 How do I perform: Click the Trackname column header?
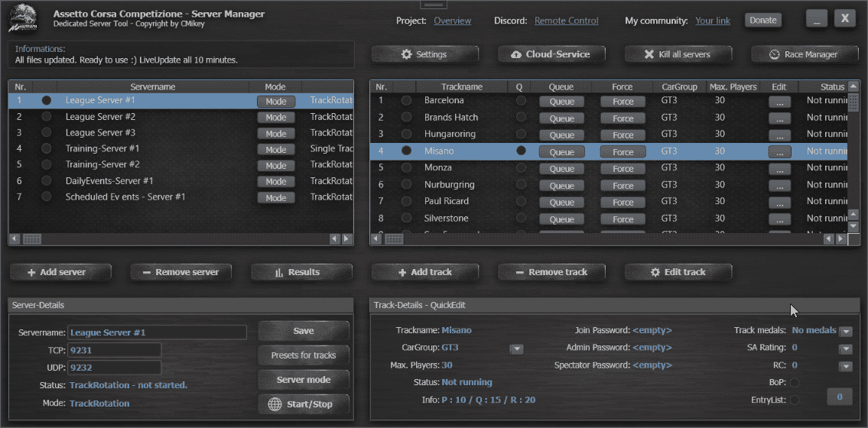(x=462, y=87)
